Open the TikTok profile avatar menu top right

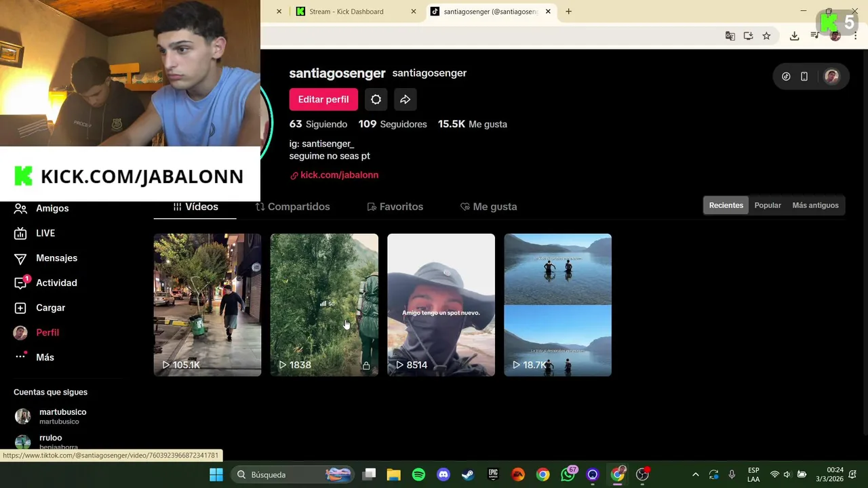coord(831,77)
